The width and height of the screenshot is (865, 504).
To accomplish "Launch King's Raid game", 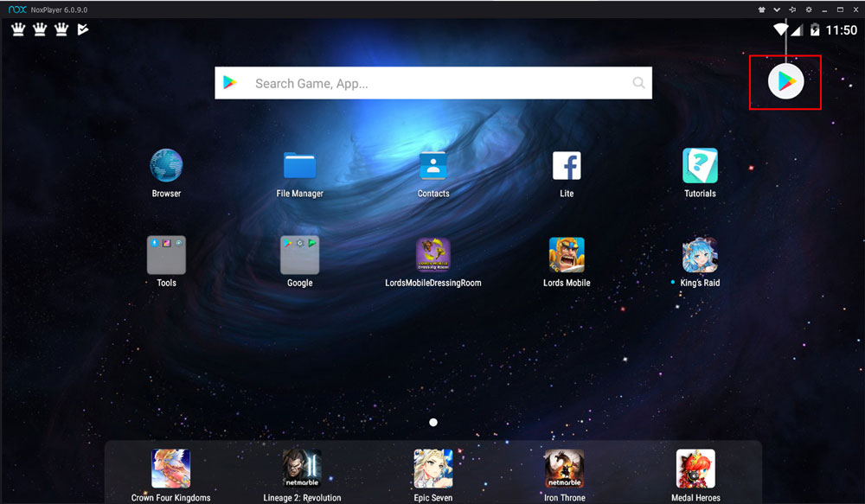I will click(x=700, y=255).
